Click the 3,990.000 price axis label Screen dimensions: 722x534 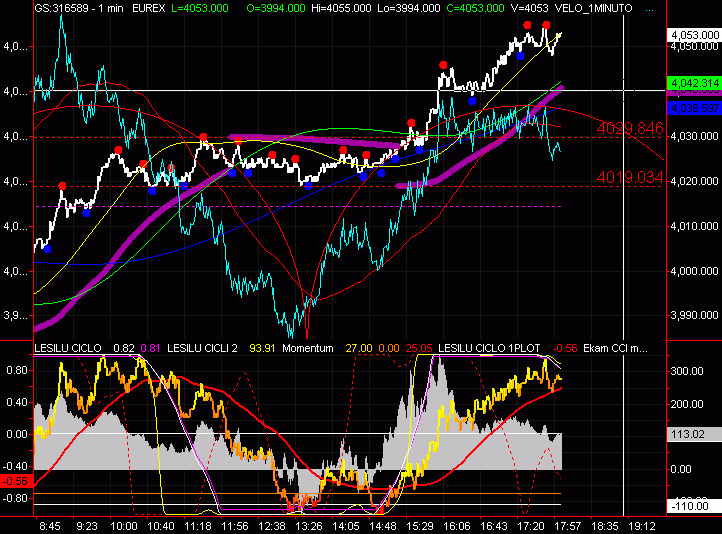coord(694,315)
